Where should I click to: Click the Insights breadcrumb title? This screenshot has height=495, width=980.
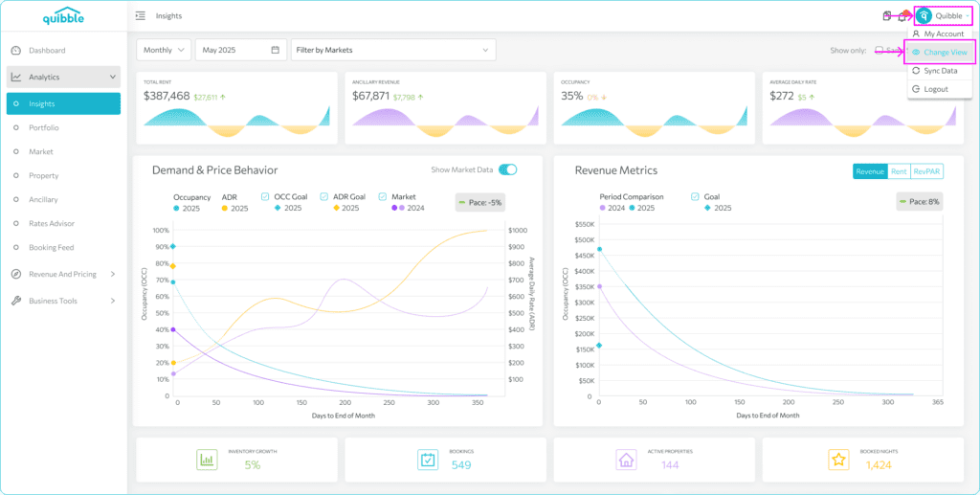point(168,16)
